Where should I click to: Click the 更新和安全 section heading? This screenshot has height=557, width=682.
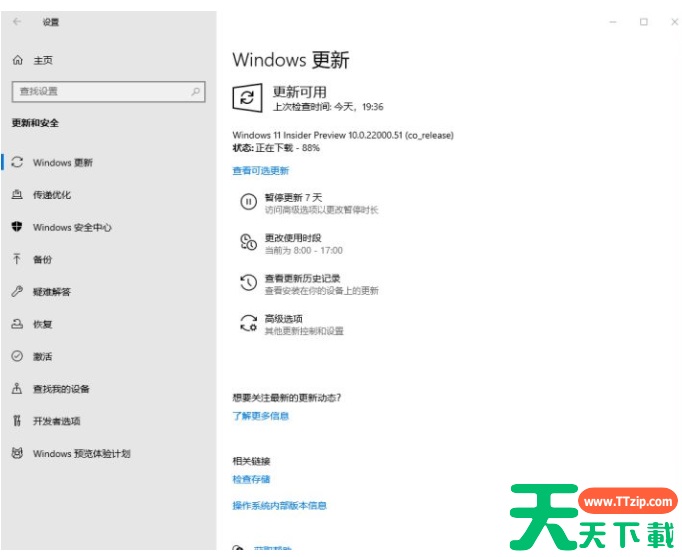[35, 123]
